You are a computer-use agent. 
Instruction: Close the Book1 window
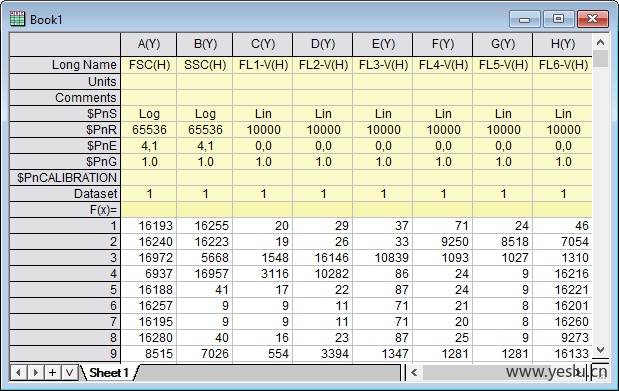click(x=593, y=19)
